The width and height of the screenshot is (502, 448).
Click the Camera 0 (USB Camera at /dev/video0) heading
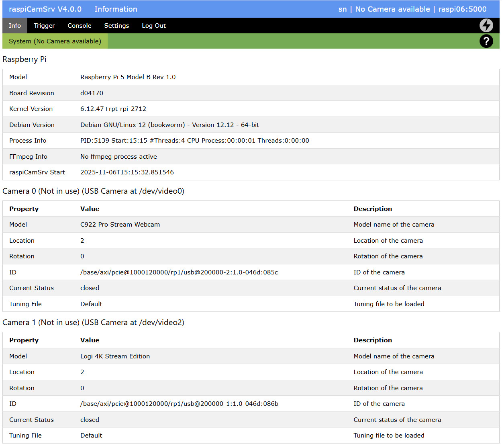[93, 191]
